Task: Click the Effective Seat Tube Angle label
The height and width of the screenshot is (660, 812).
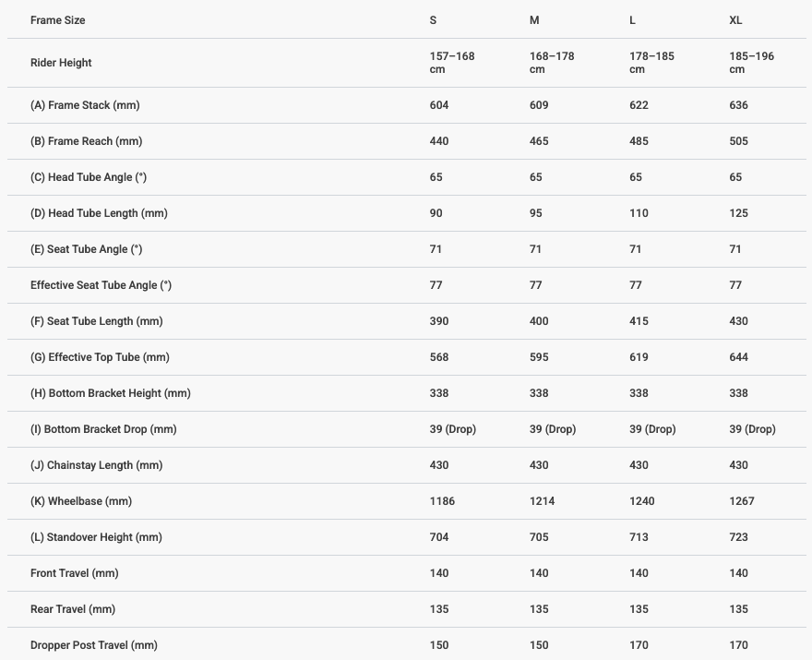Action: point(101,285)
